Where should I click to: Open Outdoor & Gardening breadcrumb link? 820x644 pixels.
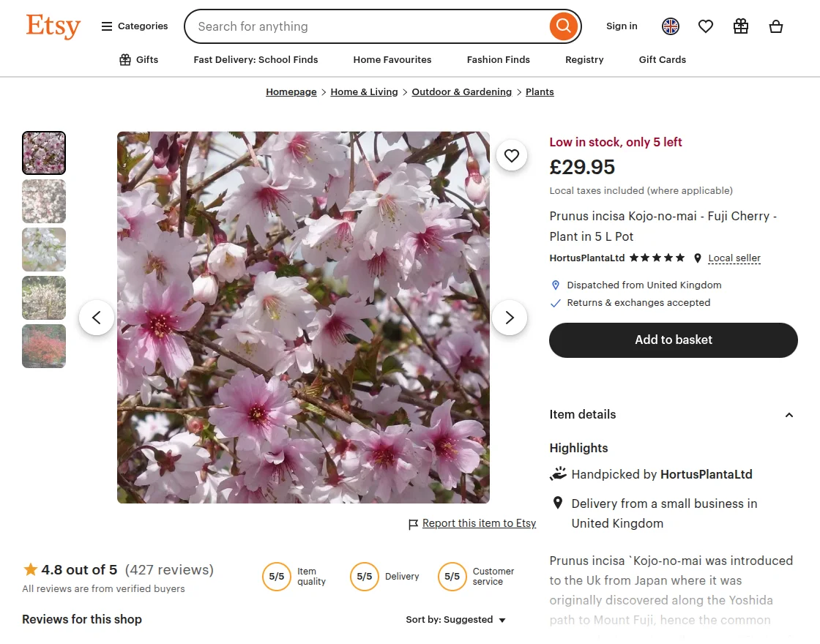pos(462,92)
